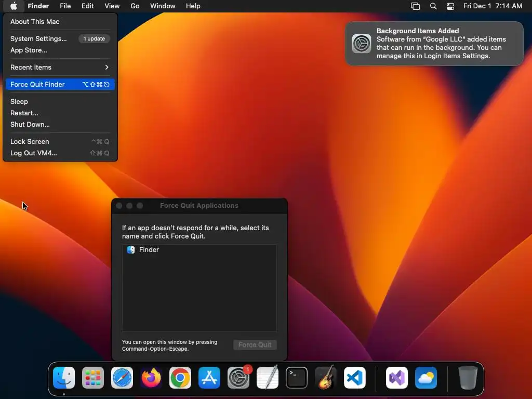Click the Force Quit button
The width and height of the screenshot is (532, 399).
click(x=255, y=345)
